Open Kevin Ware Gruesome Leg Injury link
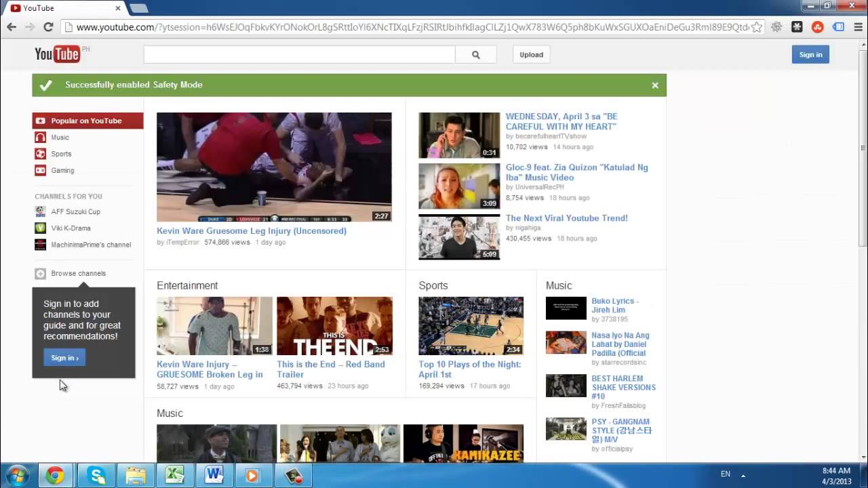The height and width of the screenshot is (488, 868). coord(252,231)
